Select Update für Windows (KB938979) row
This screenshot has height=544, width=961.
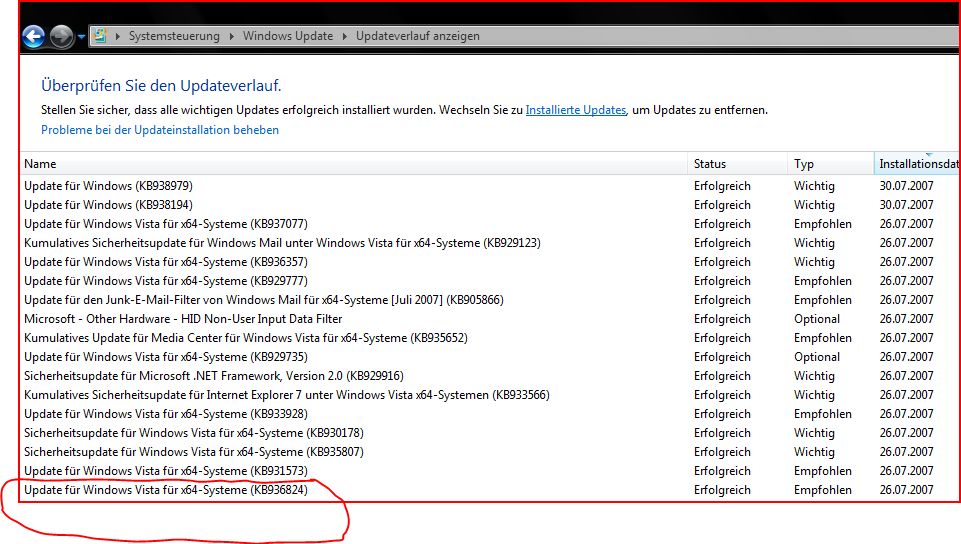[x=489, y=186]
